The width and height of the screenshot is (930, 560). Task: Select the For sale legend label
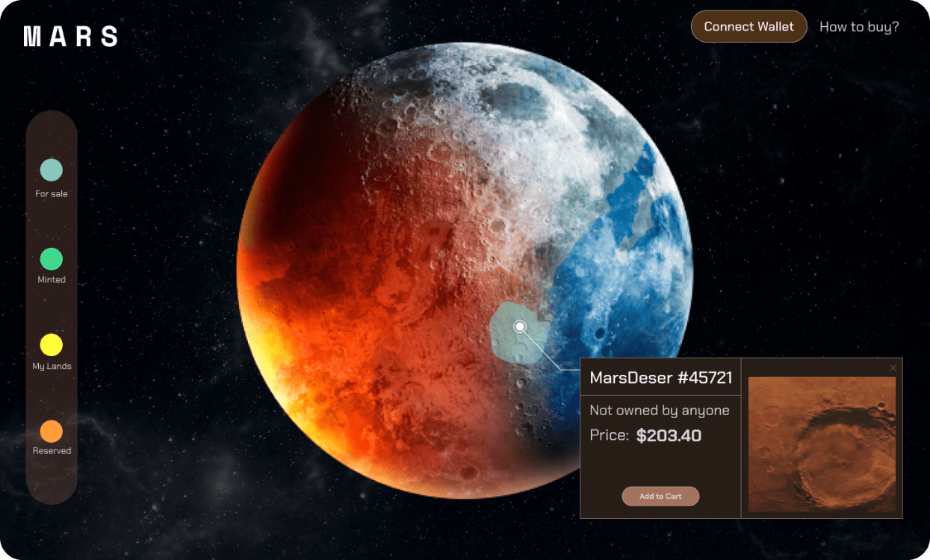(x=52, y=193)
